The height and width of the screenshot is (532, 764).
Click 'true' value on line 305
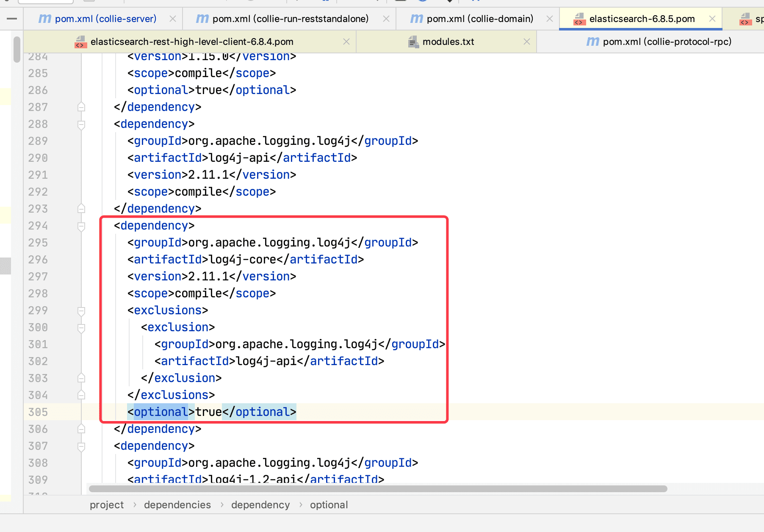208,412
